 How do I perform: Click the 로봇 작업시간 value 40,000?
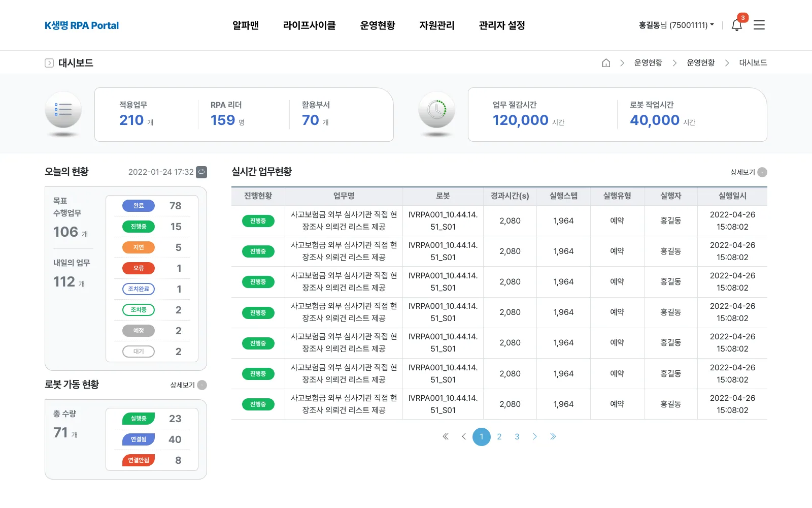click(655, 120)
